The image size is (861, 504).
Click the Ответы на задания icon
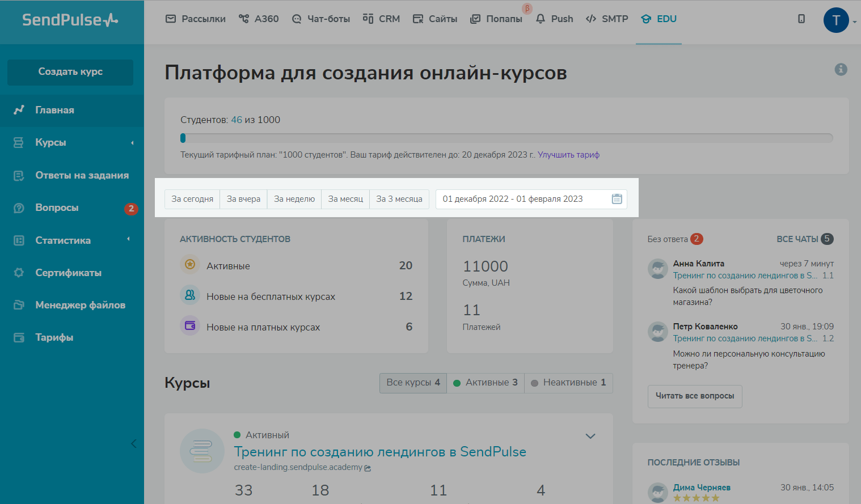(x=19, y=175)
